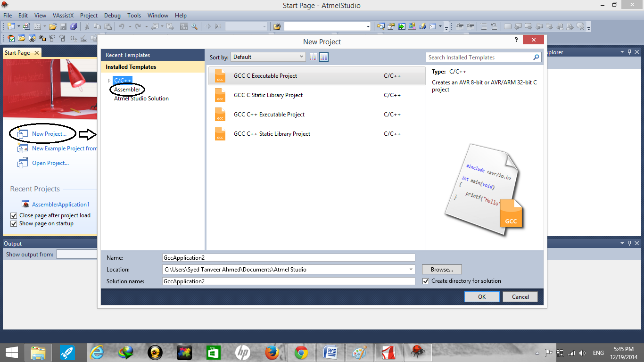
Task: Open the Tools menu
Action: coord(134,16)
